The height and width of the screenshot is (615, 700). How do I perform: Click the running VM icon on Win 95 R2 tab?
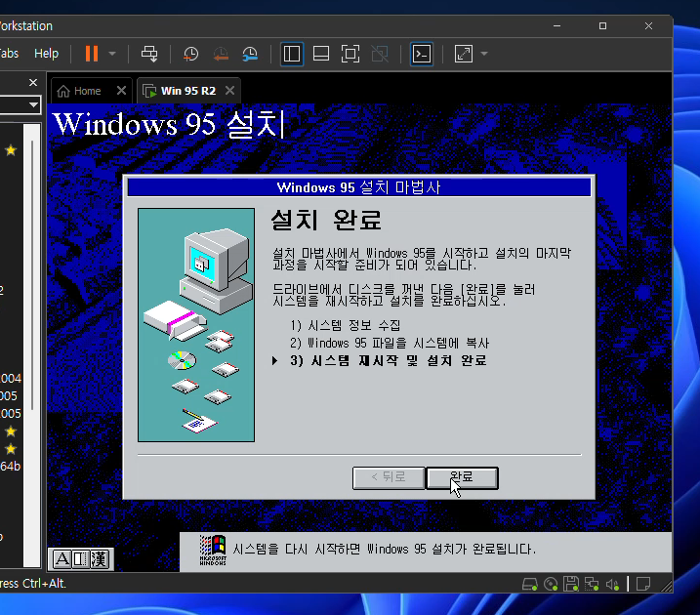tap(149, 91)
